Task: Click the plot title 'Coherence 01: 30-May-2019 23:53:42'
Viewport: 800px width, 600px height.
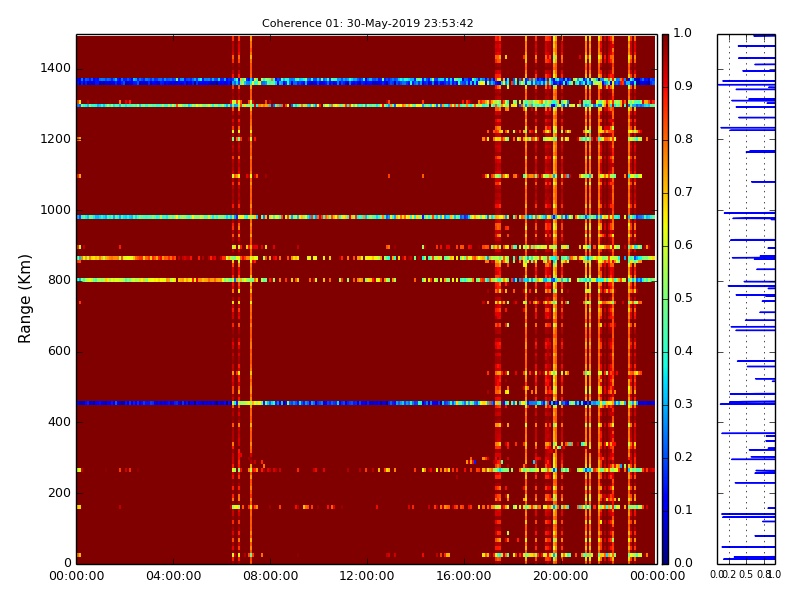Action: click(x=367, y=23)
